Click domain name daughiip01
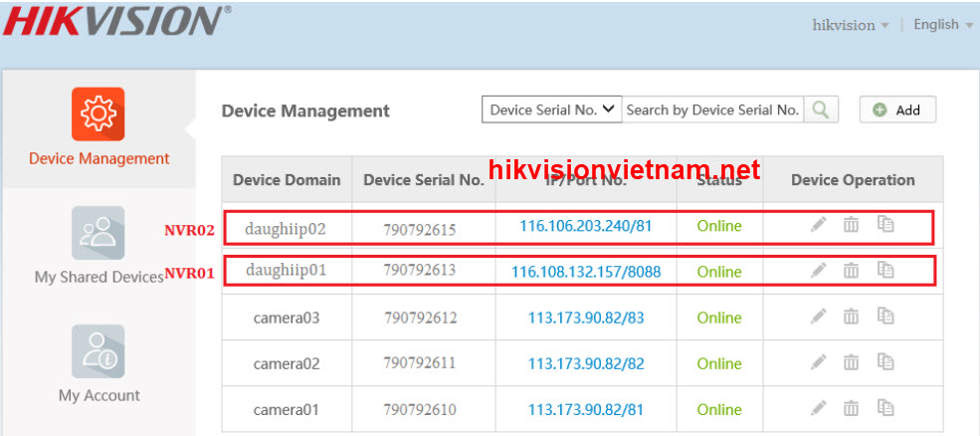Viewport: 980px width, 436px height. click(x=287, y=270)
